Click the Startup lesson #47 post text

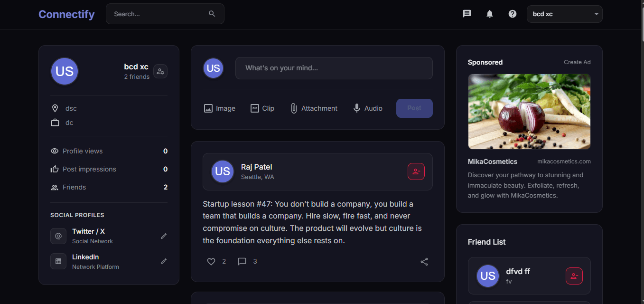tap(312, 222)
